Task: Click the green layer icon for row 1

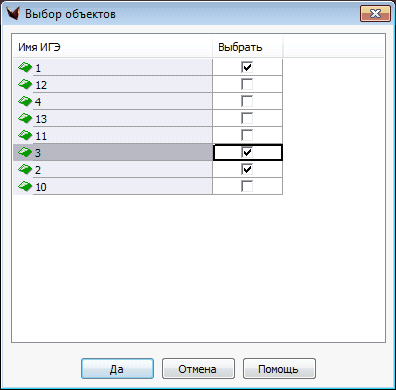Action: pos(25,67)
